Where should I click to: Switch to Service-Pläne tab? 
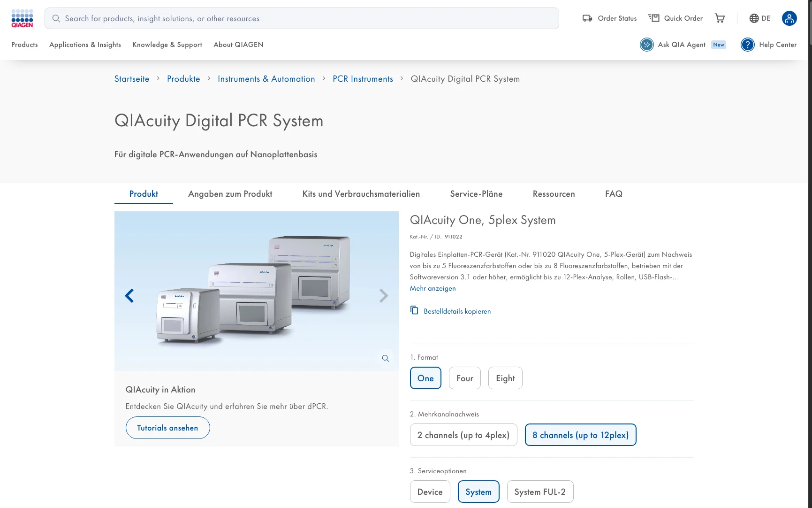476,194
